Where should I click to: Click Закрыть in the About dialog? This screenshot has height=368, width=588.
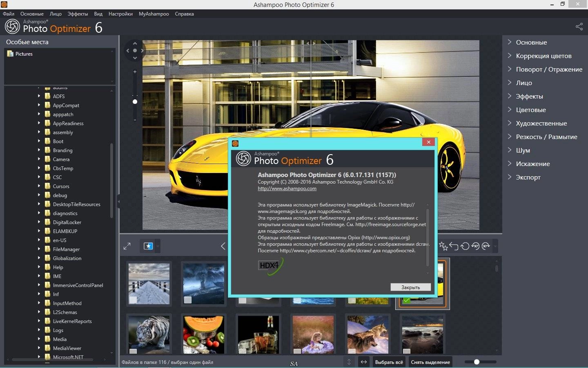[x=410, y=287]
